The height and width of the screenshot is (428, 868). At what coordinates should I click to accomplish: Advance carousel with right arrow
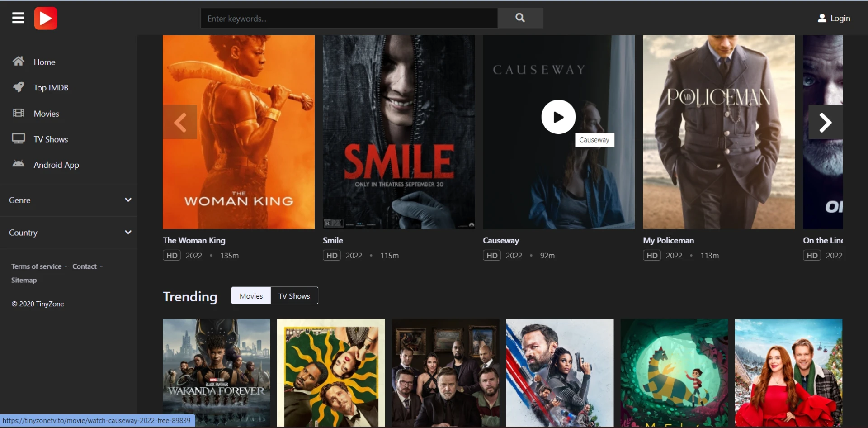pos(825,122)
